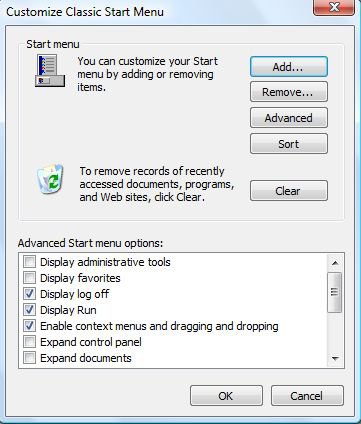Click the options list scroll down arrow
The image size is (361, 424).
point(335,359)
